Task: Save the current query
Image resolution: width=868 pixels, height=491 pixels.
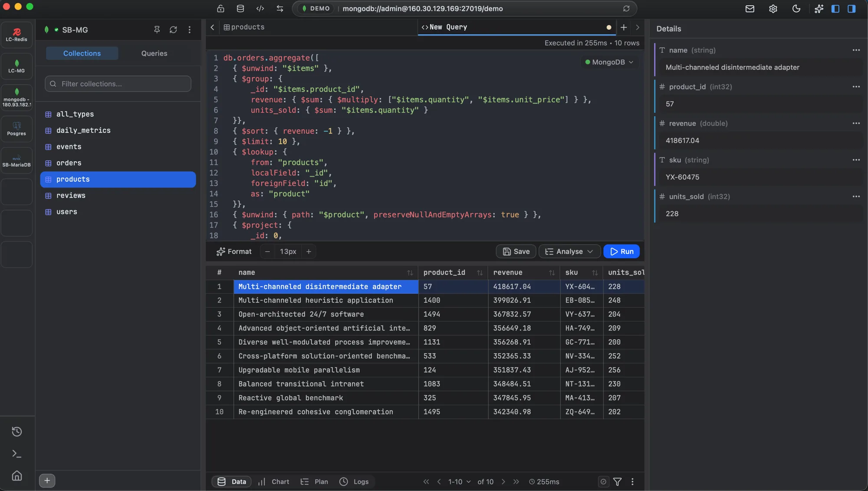Action: 516,251
